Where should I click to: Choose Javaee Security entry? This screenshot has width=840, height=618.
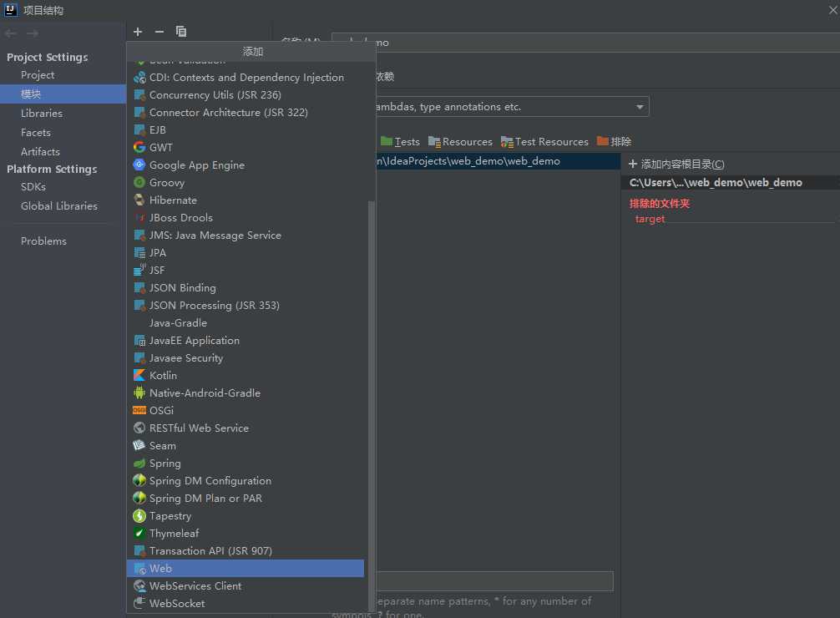[245, 358]
